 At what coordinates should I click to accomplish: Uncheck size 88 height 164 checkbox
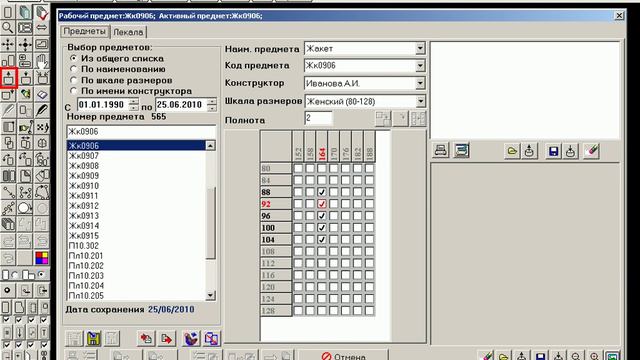(x=322, y=192)
